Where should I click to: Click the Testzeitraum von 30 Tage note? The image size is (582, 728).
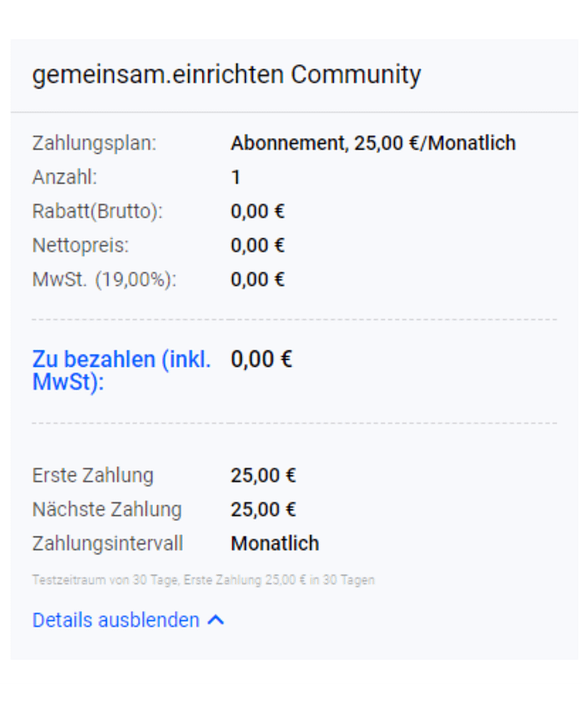[203, 580]
